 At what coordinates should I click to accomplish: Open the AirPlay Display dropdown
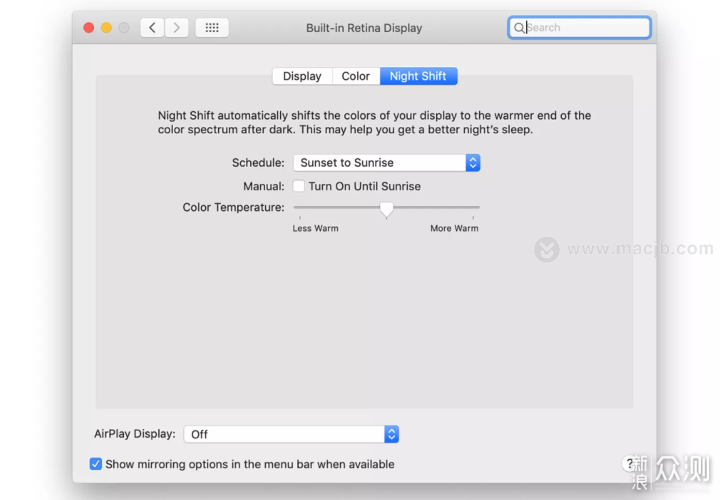point(291,434)
